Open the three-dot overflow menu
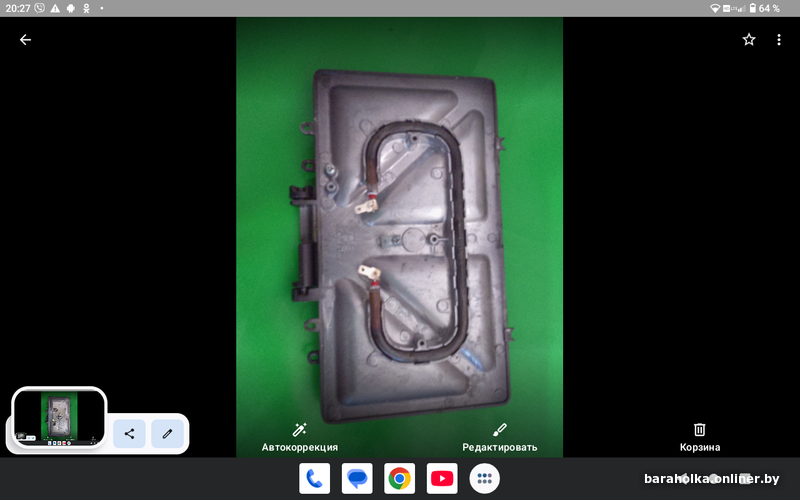Viewport: 800px width, 500px height. [779, 40]
